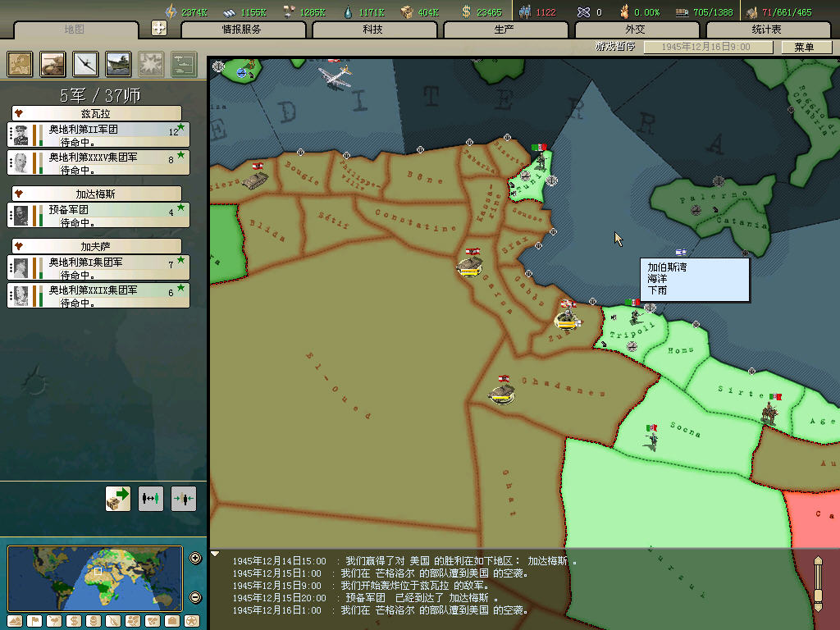
Task: Toggle economic dollar map mode
Action: (74, 621)
